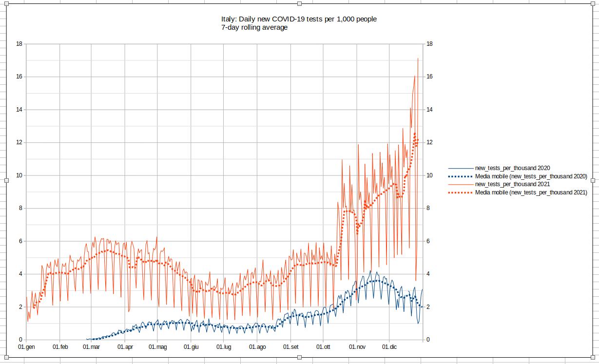
Task: Click the '12' label on right y-axis
Action: 429,142
